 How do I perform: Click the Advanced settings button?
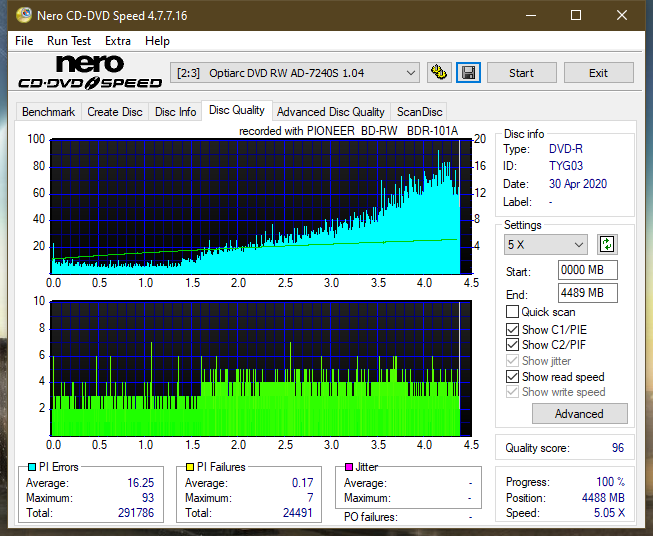tap(579, 414)
